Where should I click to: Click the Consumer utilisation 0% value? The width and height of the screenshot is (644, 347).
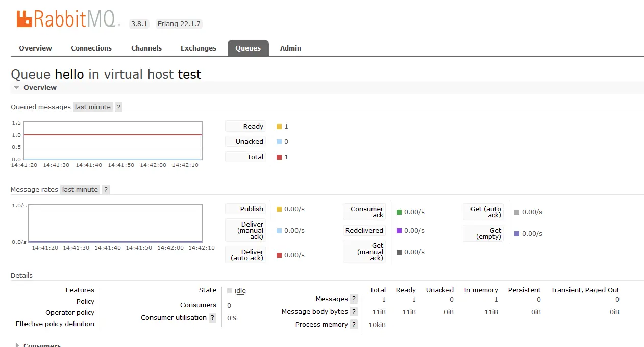pyautogui.click(x=232, y=318)
